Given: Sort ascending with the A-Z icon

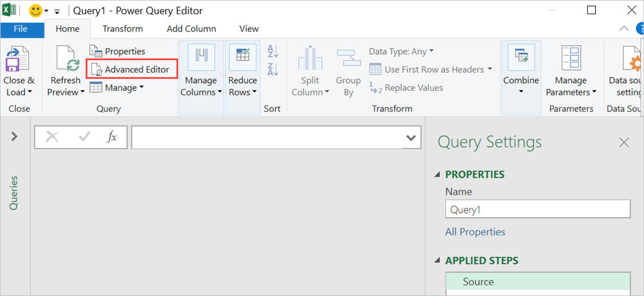Looking at the screenshot, I should 272,51.
